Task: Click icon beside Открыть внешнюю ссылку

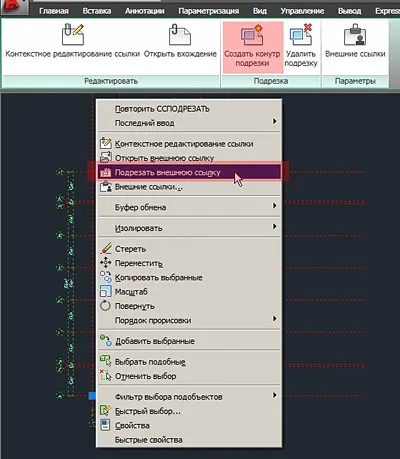Action: click(x=106, y=157)
